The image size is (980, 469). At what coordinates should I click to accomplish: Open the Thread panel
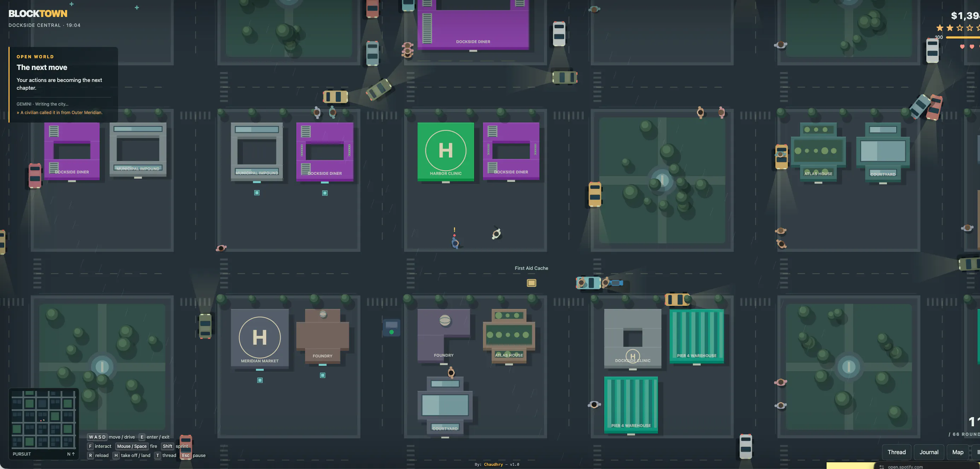pos(896,452)
